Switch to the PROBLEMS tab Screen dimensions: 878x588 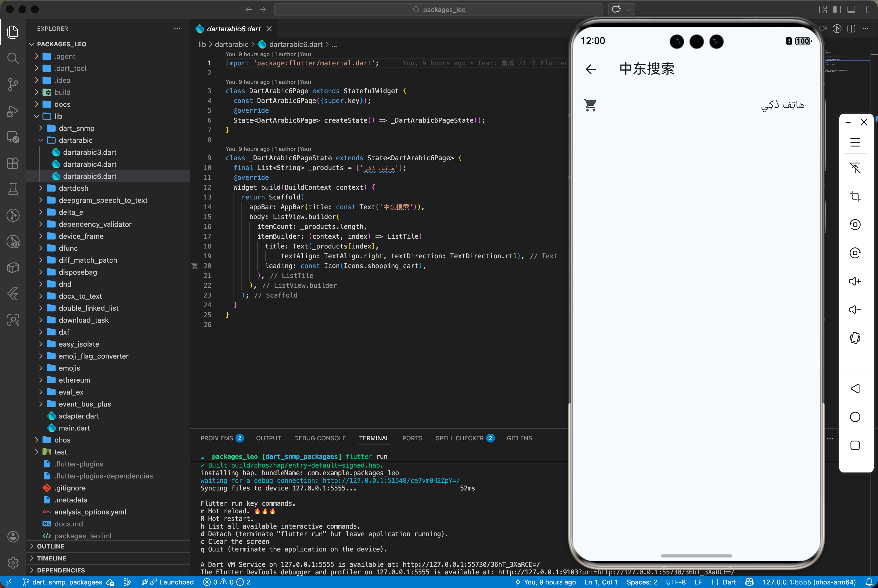[216, 438]
